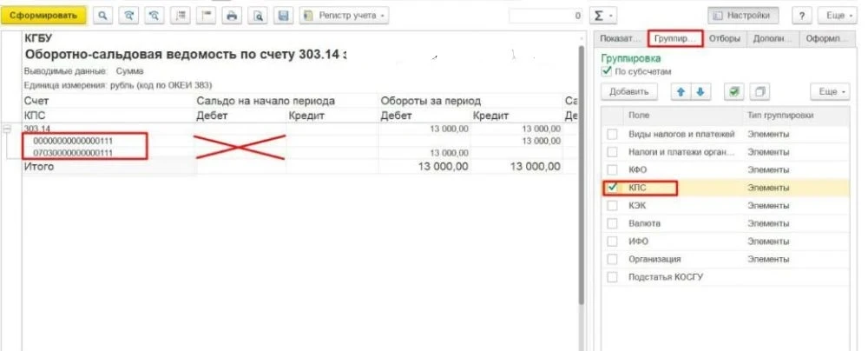Open print preview icon
The width and height of the screenshot is (868, 351).
(258, 16)
